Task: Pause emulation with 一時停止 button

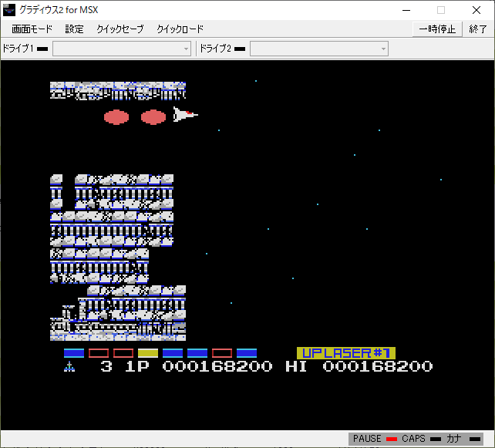Action: coord(437,29)
